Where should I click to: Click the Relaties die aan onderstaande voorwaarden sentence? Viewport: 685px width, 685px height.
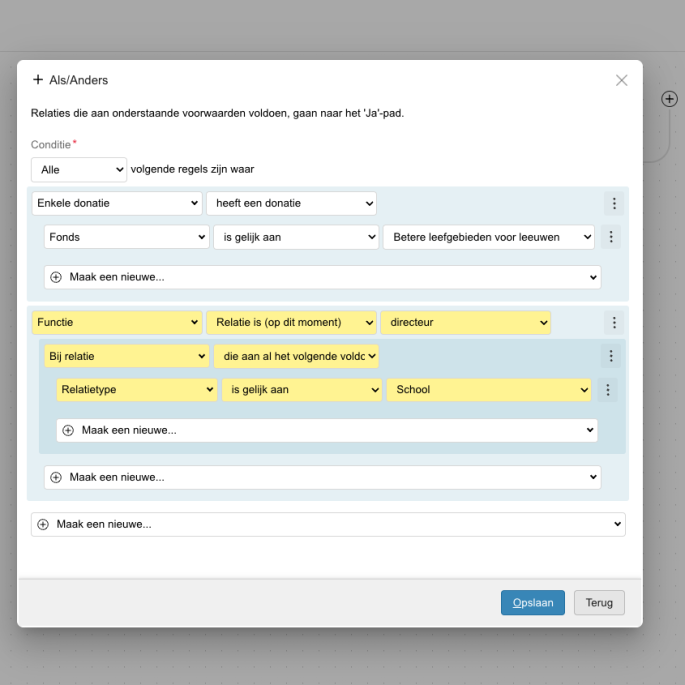coord(217,113)
